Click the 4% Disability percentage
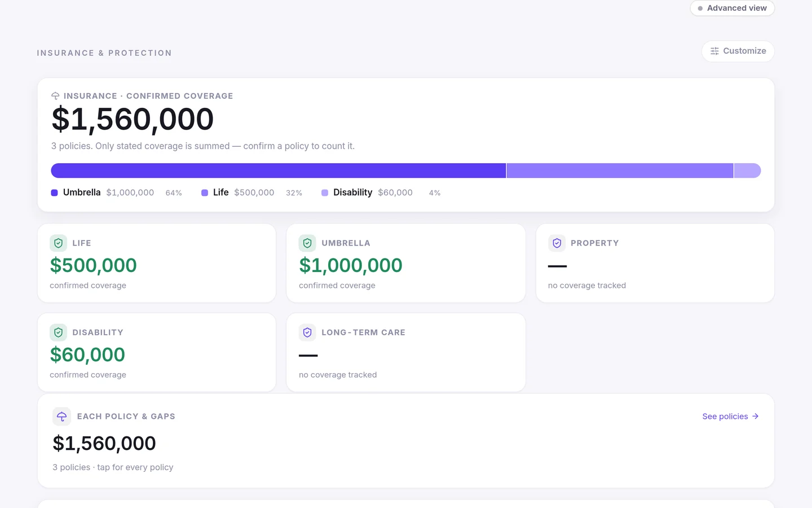Viewport: 812px width, 508px height. (x=435, y=193)
